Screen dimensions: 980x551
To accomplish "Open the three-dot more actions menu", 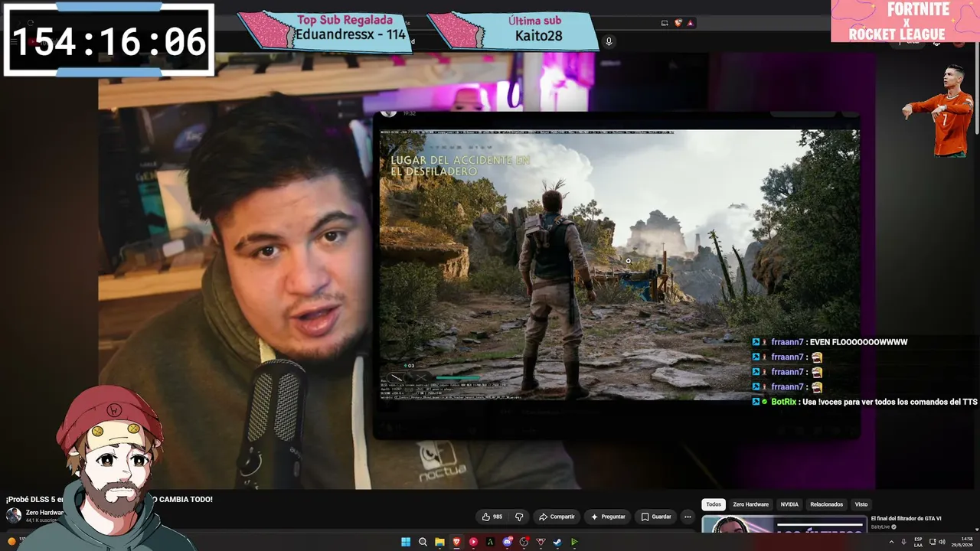I will coord(688,517).
